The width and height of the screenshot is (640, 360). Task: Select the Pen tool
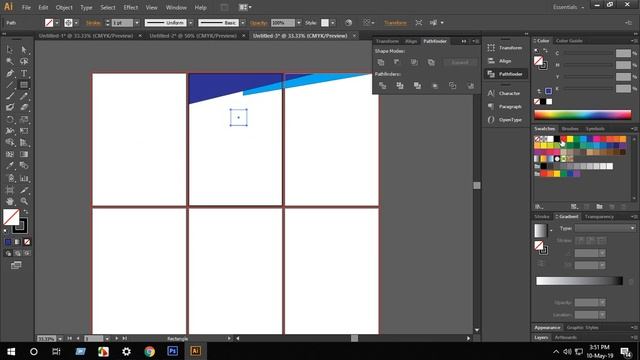pos(10,73)
